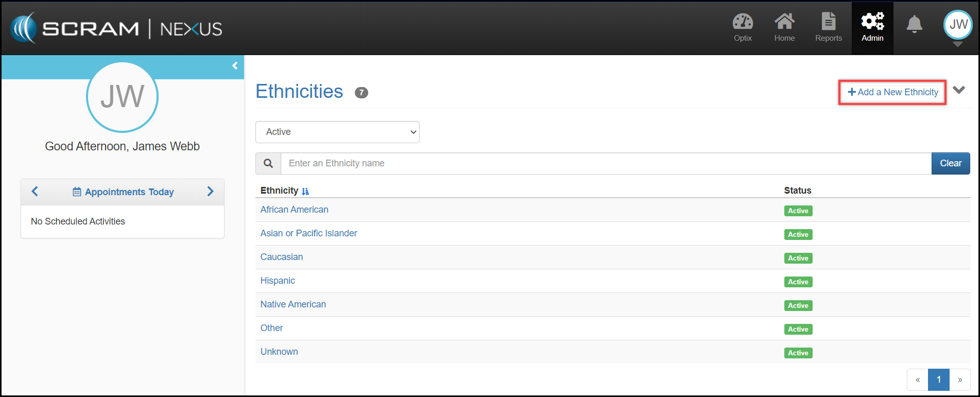This screenshot has width=980, height=397.
Task: Open the Active status filter dropdown
Action: 337,132
